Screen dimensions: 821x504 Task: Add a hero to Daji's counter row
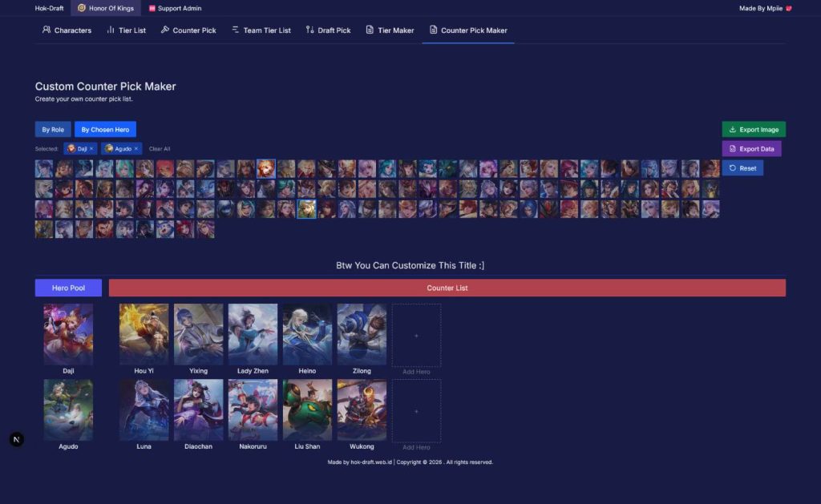(x=416, y=336)
